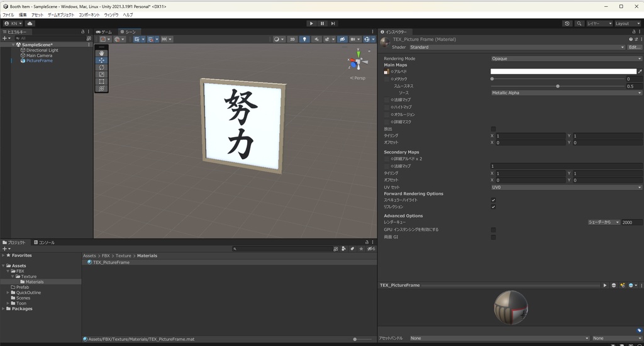Collapse the Assets folder tree
The height and width of the screenshot is (346, 644).
tap(3, 266)
